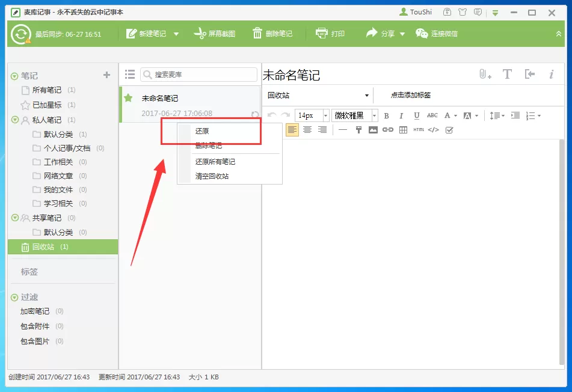Click the exit arrow bracket icon
Image resolution: width=572 pixels, height=392 pixels.
(530, 75)
